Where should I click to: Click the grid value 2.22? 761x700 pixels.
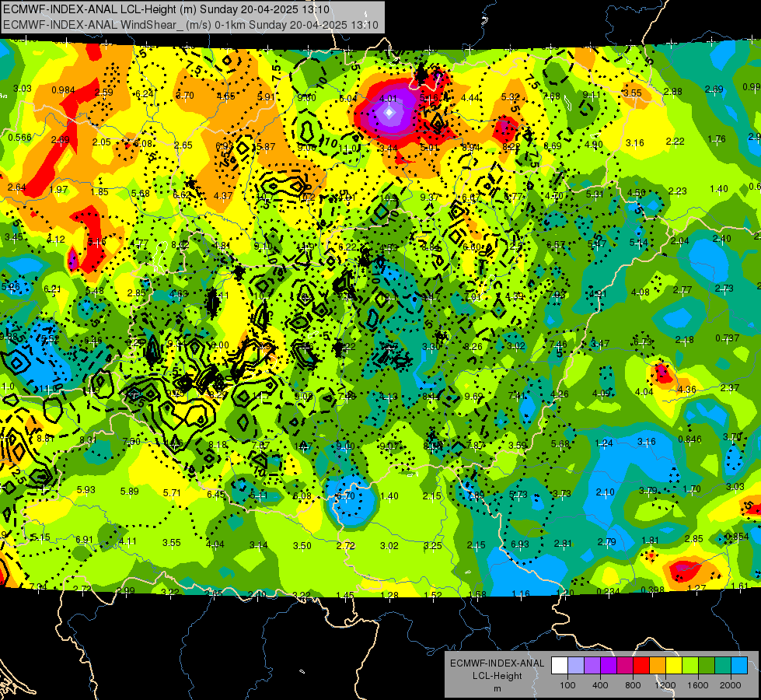click(675, 142)
